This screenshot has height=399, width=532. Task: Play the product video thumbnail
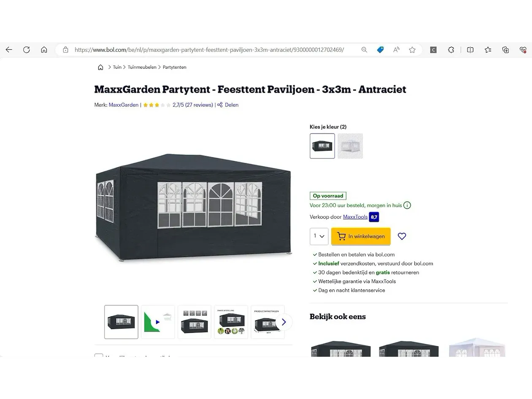point(158,322)
